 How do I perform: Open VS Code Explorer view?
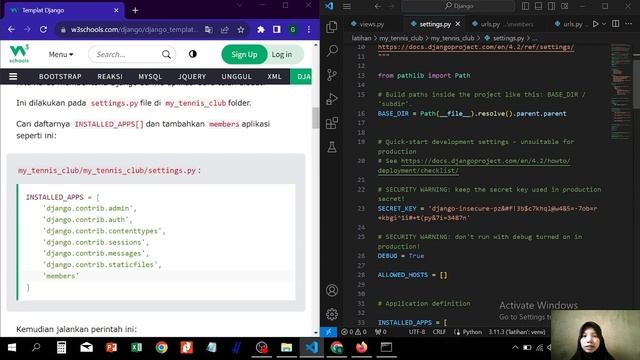332,27
